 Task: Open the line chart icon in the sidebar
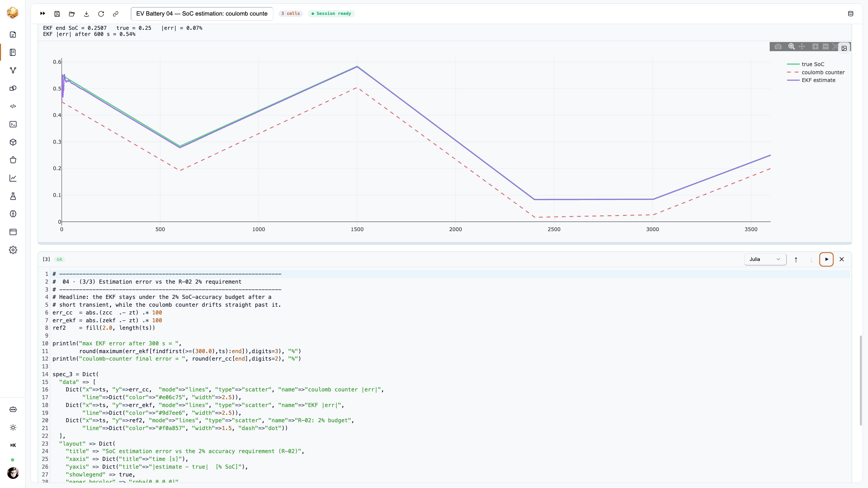click(x=13, y=178)
